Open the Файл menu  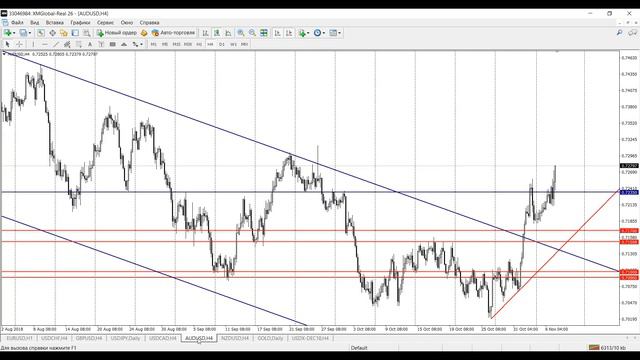point(17,22)
